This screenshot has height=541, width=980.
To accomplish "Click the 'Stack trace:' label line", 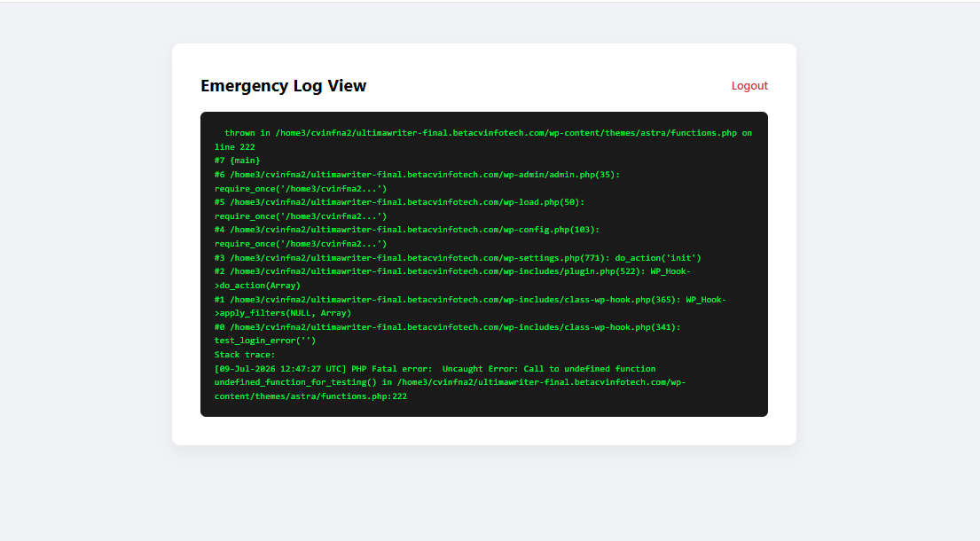I will click(245, 355).
